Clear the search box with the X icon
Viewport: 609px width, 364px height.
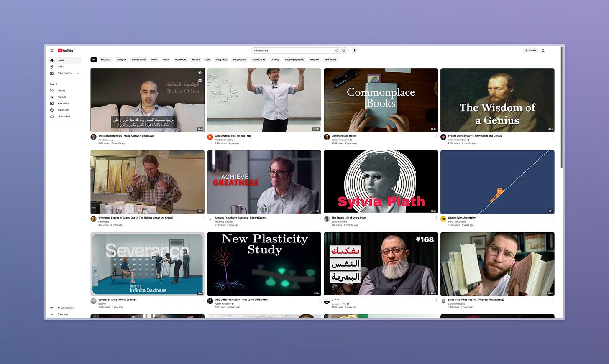(x=335, y=51)
